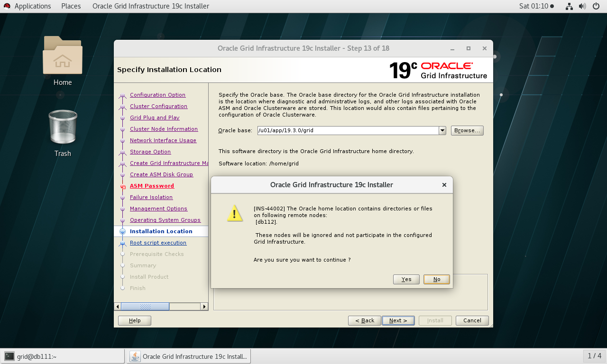This screenshot has height=364, width=607.
Task: Open the Applications menu
Action: coord(33,6)
